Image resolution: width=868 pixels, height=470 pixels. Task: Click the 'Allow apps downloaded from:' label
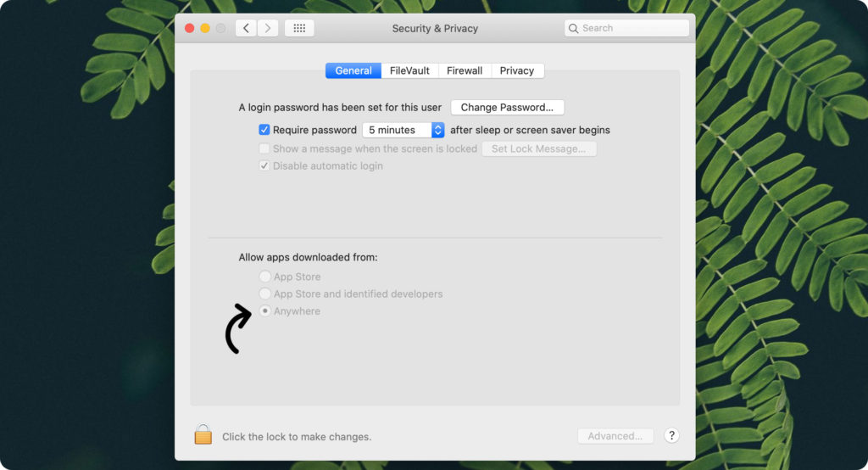308,257
